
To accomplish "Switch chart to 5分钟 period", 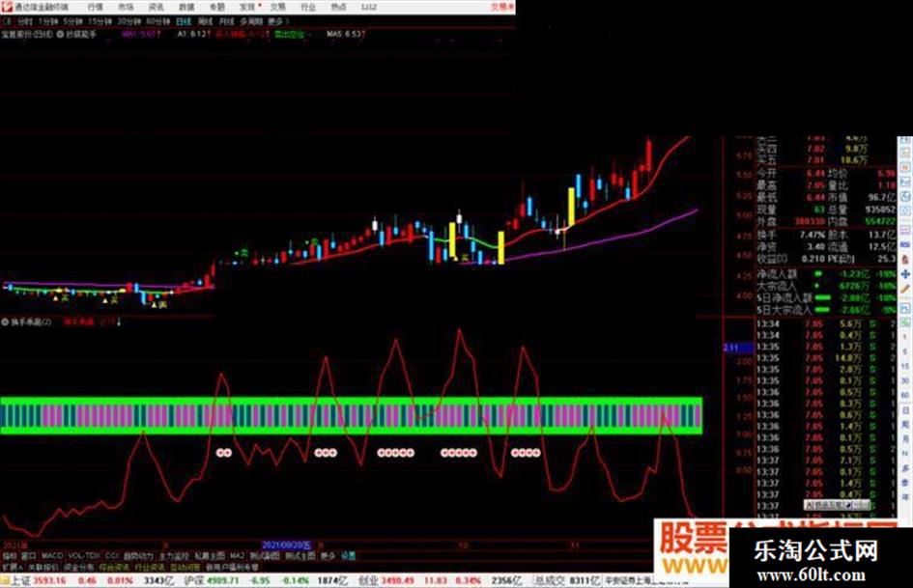I will coord(72,21).
